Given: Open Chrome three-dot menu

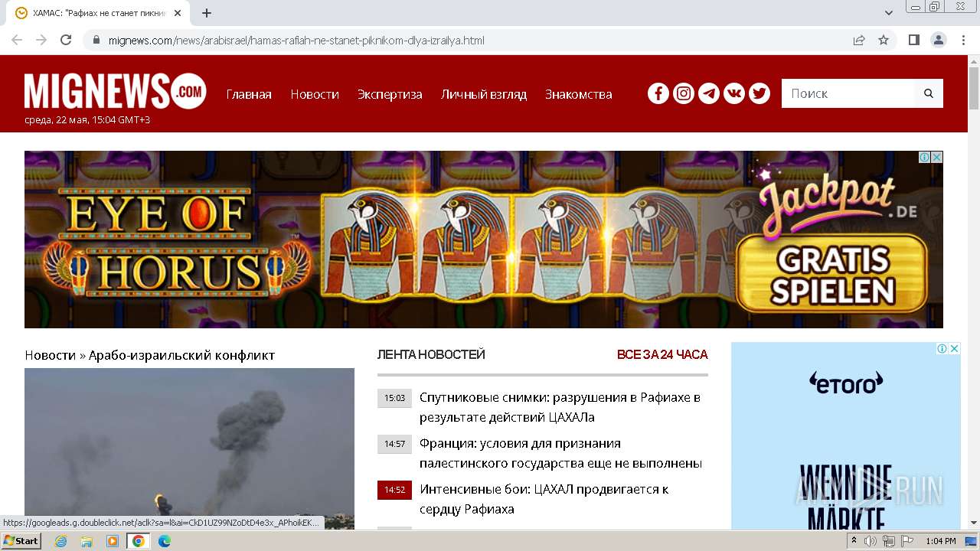Looking at the screenshot, I should 963,40.
